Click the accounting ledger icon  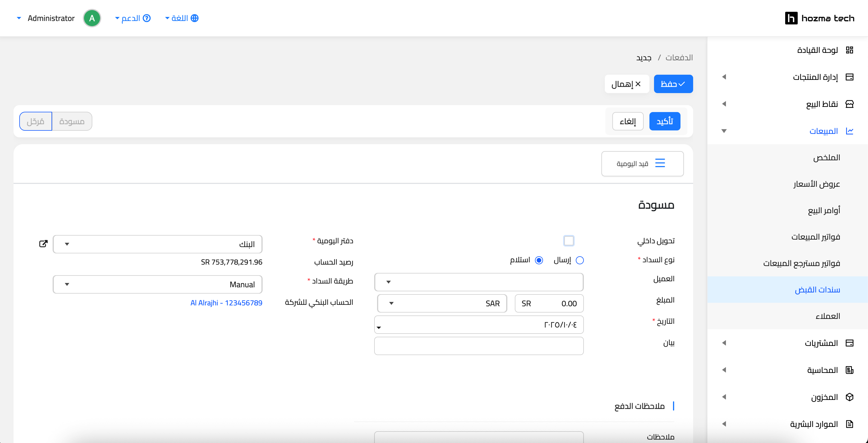[849, 370]
